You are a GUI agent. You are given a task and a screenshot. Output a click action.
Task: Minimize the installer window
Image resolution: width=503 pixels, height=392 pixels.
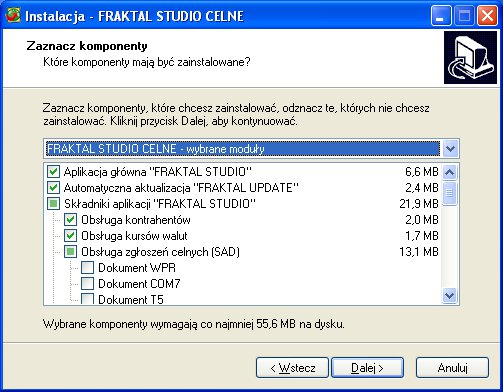pyautogui.click(x=441, y=16)
